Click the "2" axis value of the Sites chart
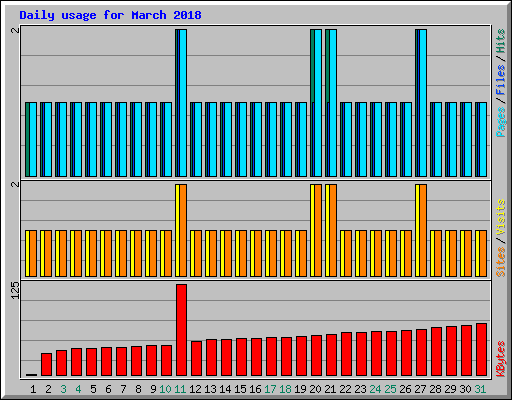The height and width of the screenshot is (400, 512). pyautogui.click(x=15, y=184)
